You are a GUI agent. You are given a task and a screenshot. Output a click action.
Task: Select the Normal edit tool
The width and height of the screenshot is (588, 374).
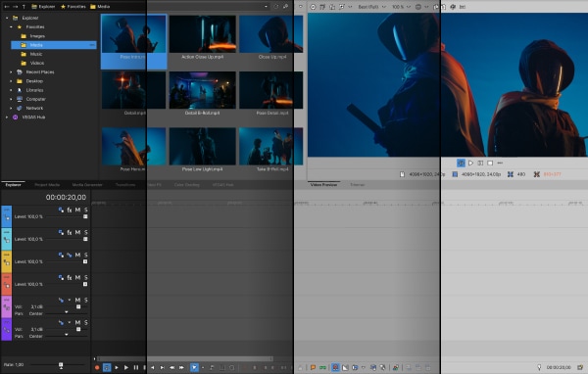[194, 368]
